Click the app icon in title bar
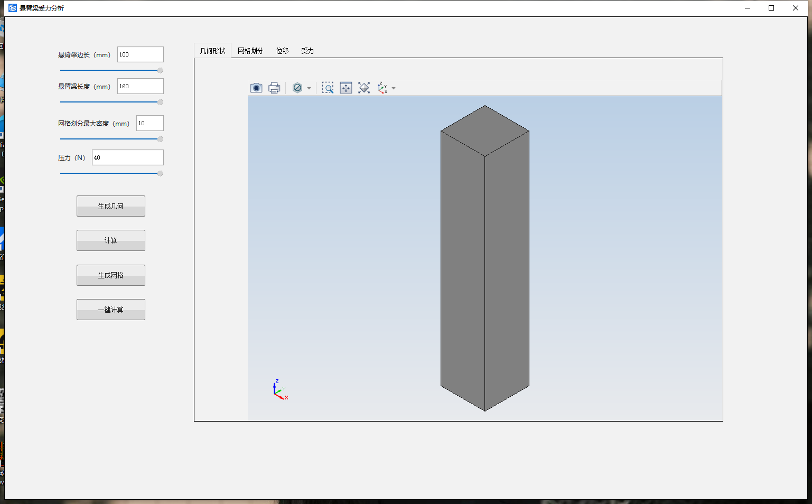The width and height of the screenshot is (812, 504). pos(13,8)
